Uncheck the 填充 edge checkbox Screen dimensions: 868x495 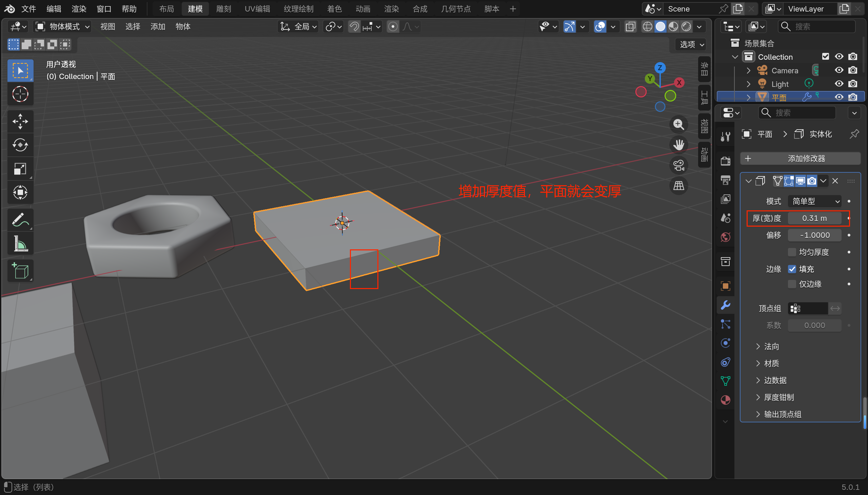tap(792, 269)
